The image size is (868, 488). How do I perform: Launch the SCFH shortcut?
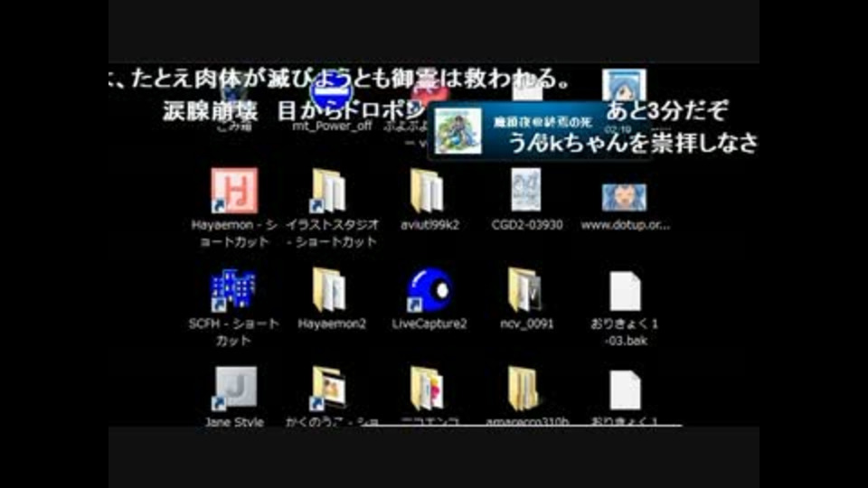(233, 289)
